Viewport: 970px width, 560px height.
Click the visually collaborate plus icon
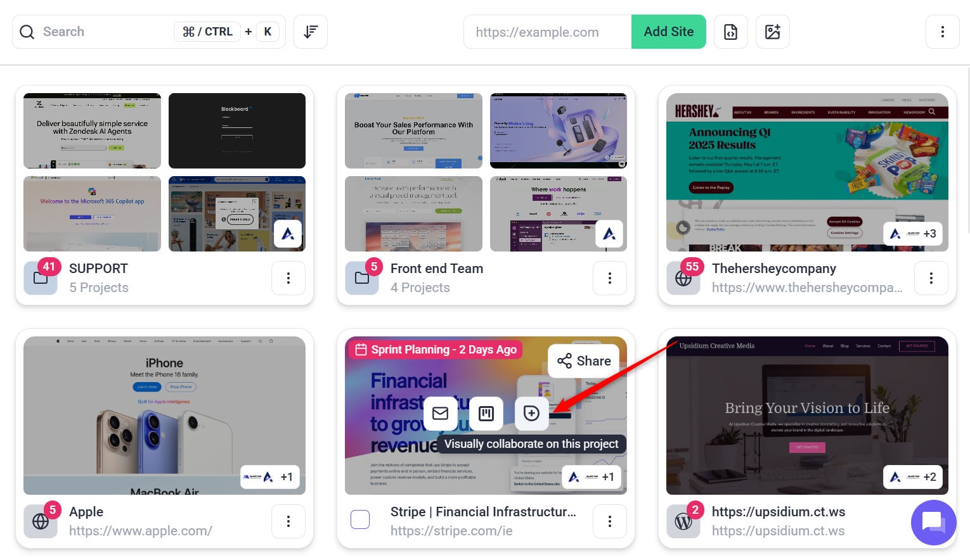point(531,414)
